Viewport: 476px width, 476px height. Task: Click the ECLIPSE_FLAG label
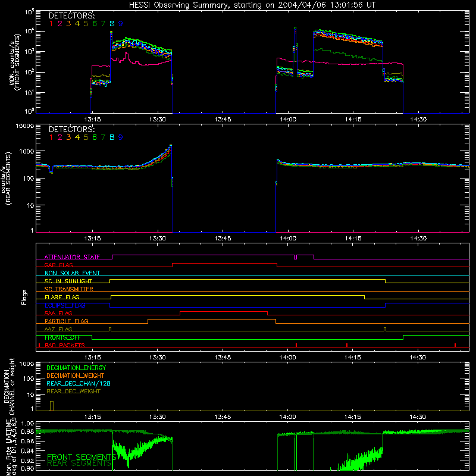point(65,305)
